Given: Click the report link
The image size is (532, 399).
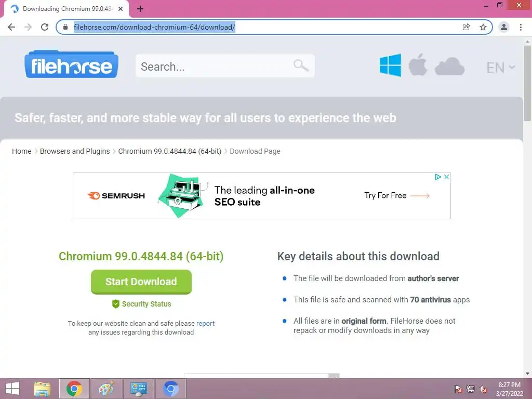Looking at the screenshot, I should 205,323.
